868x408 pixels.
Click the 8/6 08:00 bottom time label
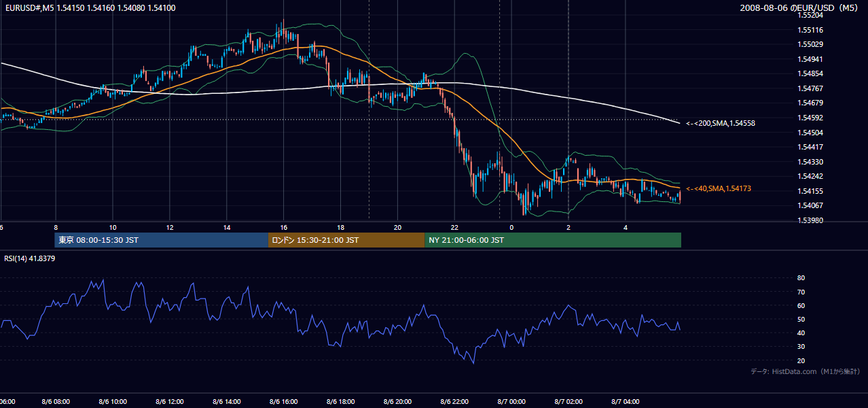pos(55,402)
